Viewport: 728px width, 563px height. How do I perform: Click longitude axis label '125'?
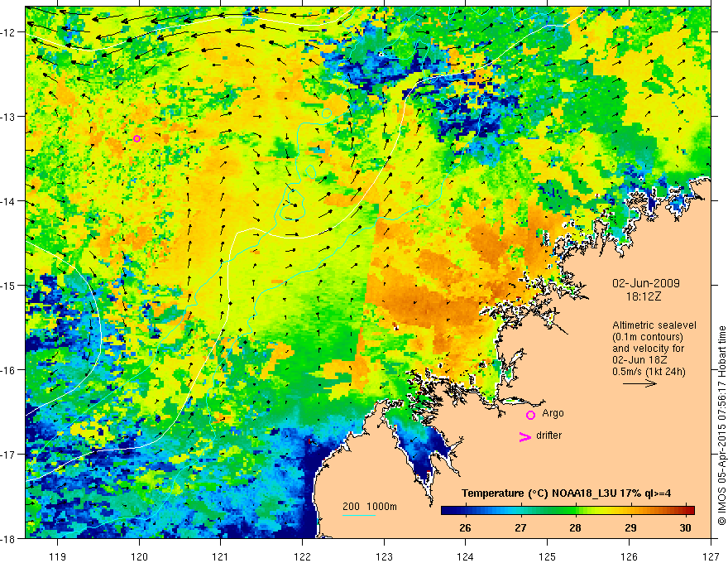pyautogui.click(x=548, y=556)
